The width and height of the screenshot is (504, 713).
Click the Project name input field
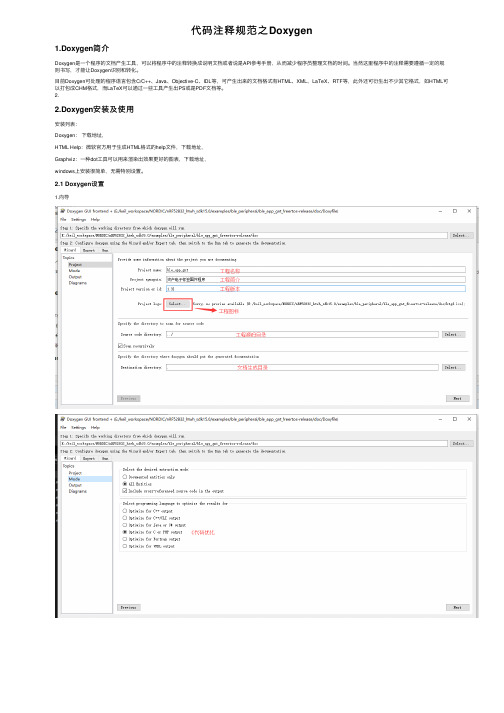coord(316,270)
